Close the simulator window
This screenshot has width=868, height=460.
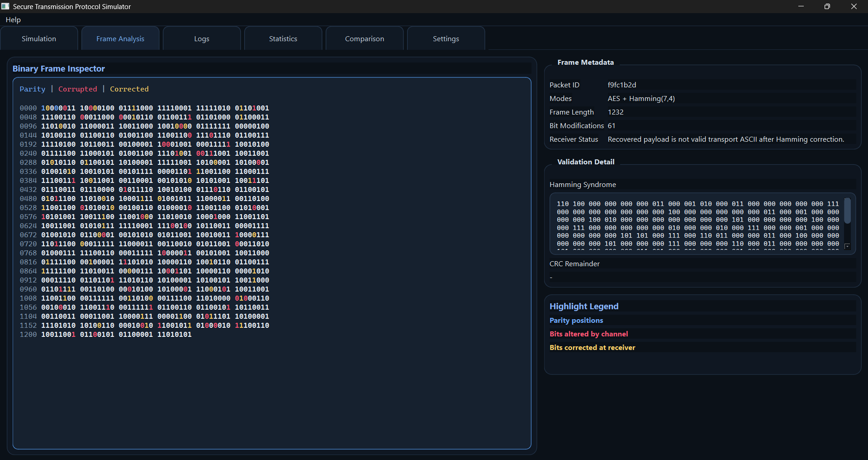pyautogui.click(x=854, y=6)
